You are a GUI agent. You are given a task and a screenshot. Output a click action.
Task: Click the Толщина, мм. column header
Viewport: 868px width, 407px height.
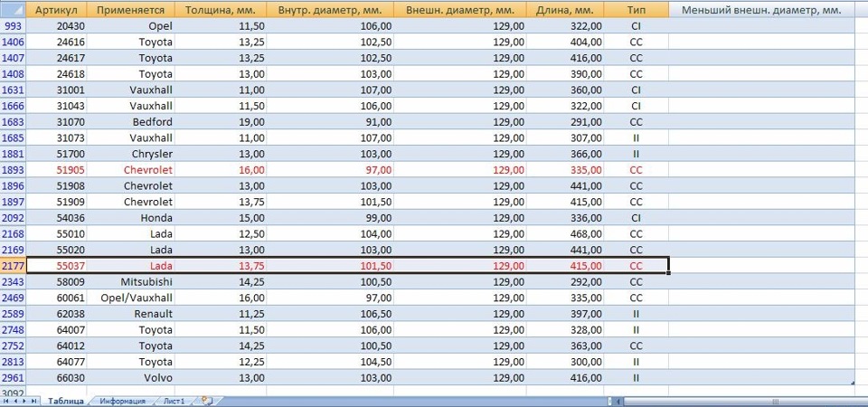(221, 9)
